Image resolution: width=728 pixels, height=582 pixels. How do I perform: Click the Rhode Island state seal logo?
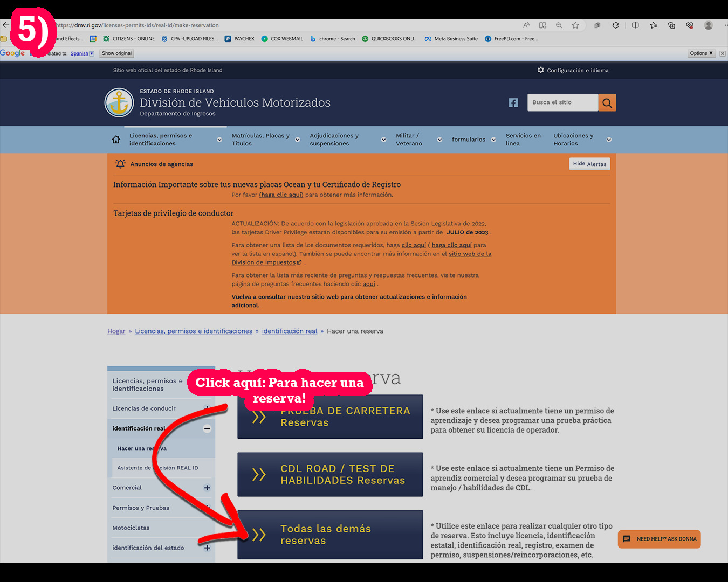point(119,102)
